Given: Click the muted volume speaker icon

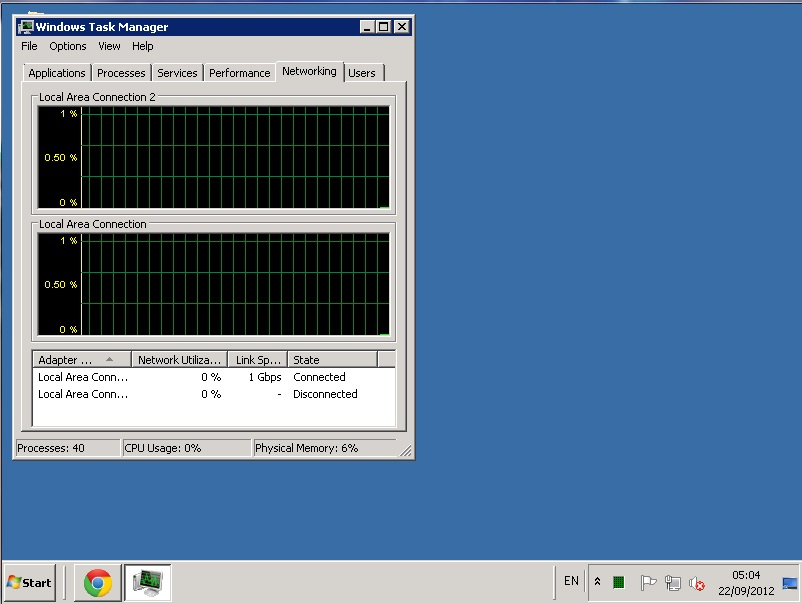Looking at the screenshot, I should click(697, 583).
